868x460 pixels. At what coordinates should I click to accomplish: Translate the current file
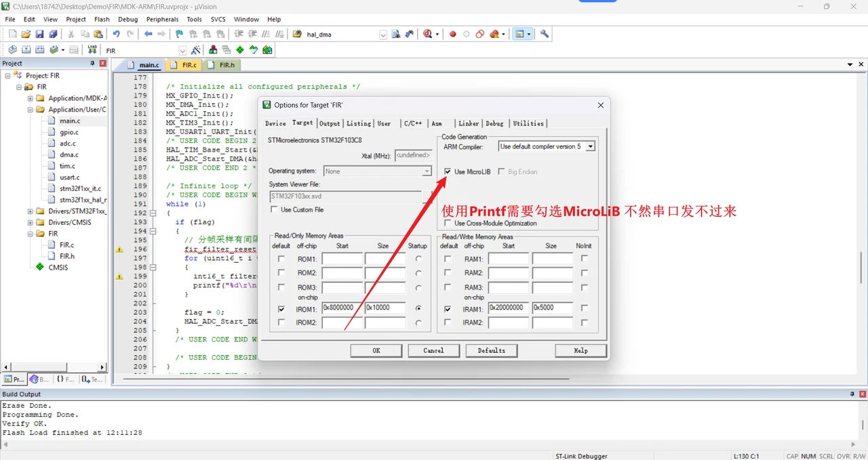tap(12, 49)
